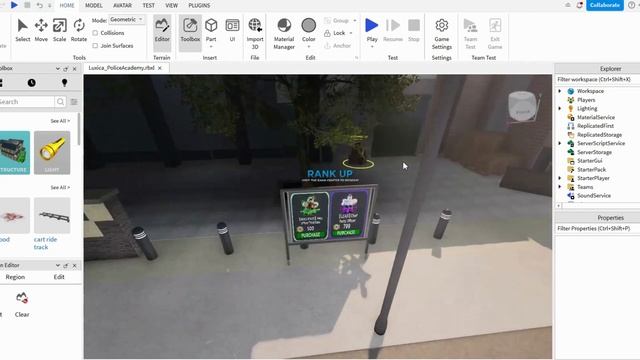The image size is (640, 360).
Task: Open the Lock dropdown arrow
Action: (351, 33)
